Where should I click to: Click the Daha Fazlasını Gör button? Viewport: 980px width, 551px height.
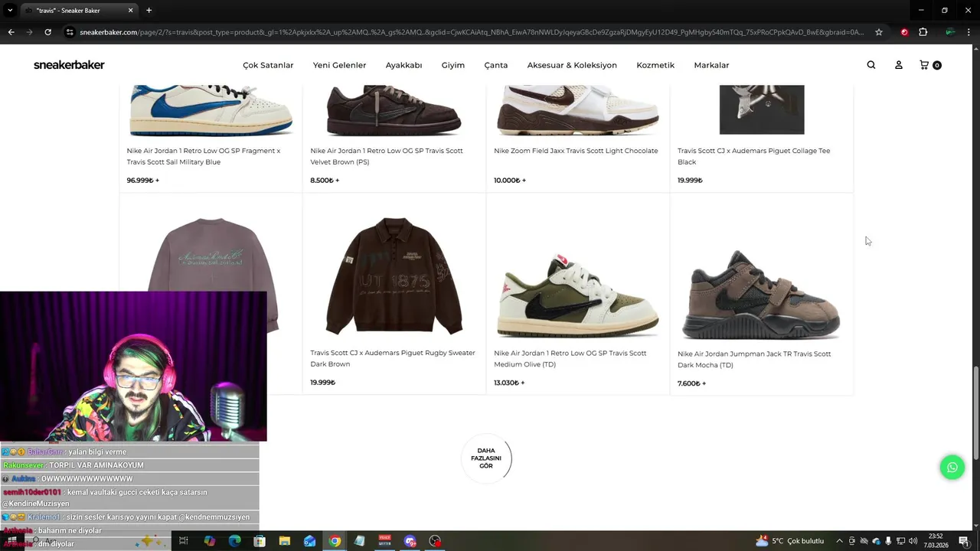[x=486, y=458]
